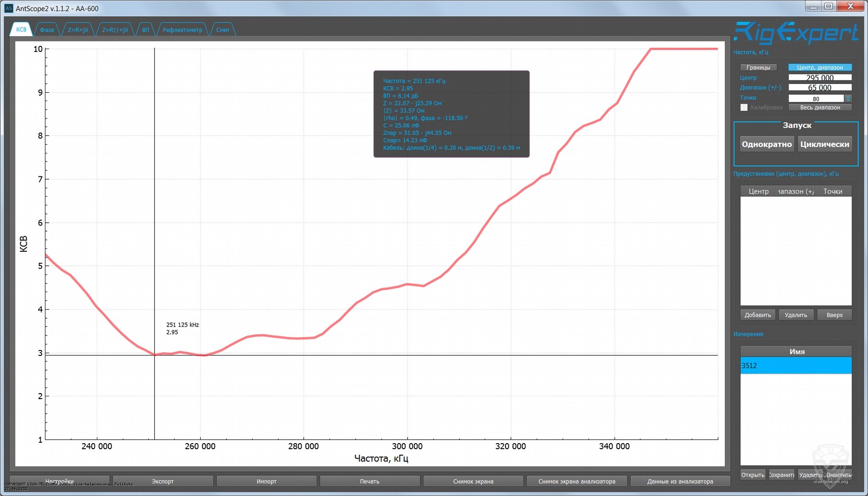868x496 pixels.
Task: Click the RigExpert logo
Action: [795, 33]
